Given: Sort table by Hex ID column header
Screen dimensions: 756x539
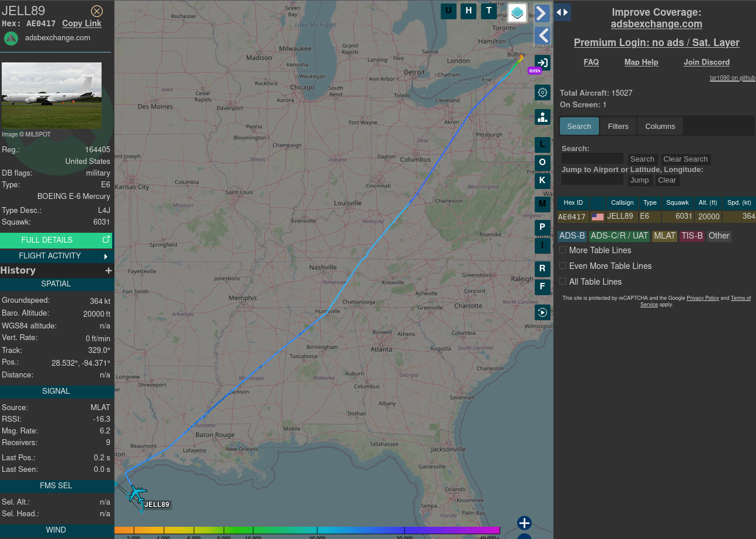Looking at the screenshot, I should pos(573,202).
